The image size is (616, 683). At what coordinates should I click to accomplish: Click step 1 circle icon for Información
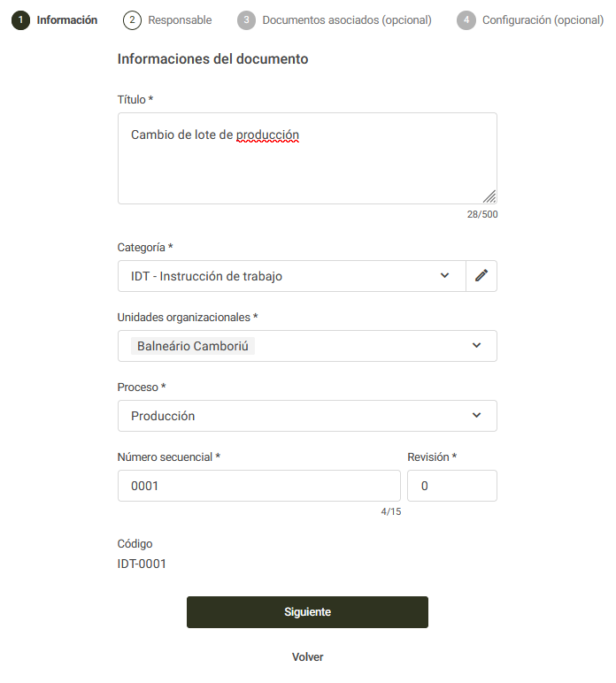coord(20,20)
